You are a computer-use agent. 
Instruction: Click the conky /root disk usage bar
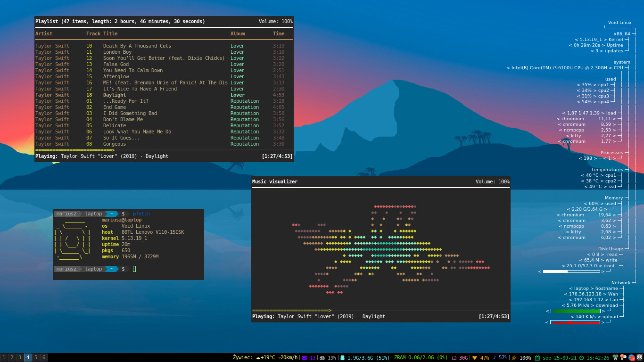571,271
